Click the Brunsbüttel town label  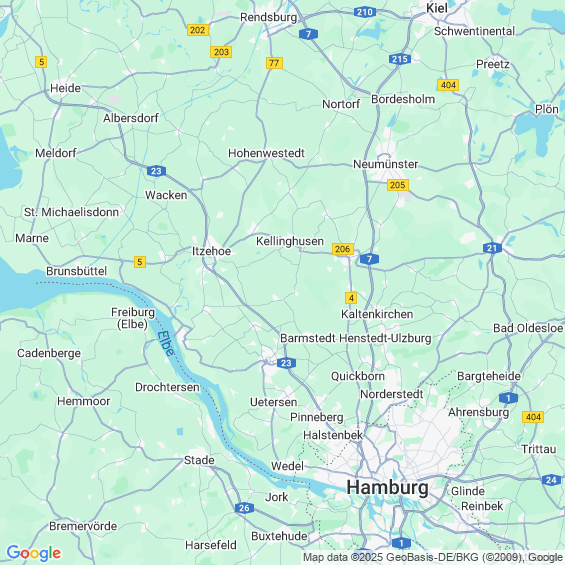tap(76, 271)
